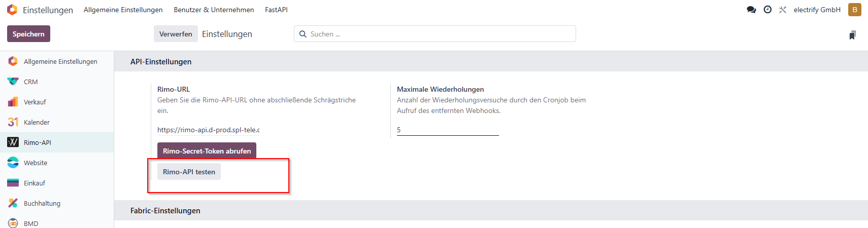The height and width of the screenshot is (228, 868).
Task: Focus the Suchen search field
Action: [x=435, y=34]
